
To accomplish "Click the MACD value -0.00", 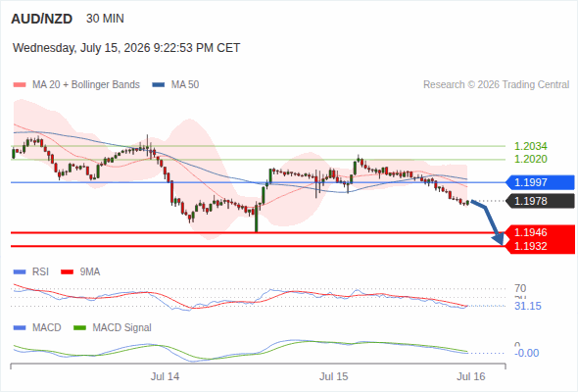I will (x=527, y=353).
